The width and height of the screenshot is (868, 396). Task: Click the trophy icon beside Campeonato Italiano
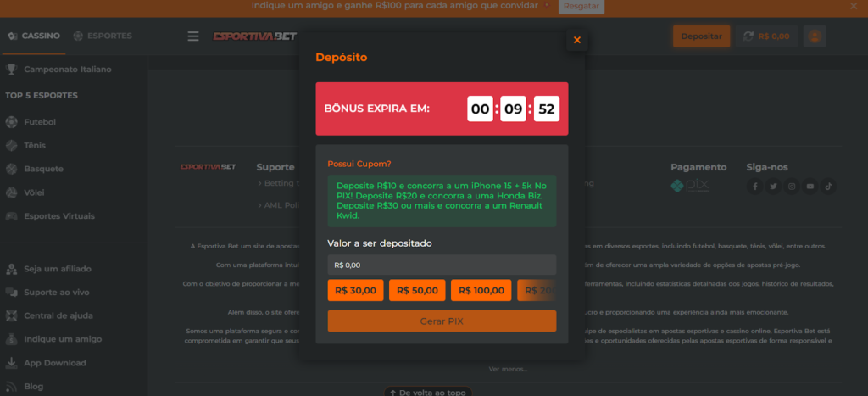click(11, 70)
